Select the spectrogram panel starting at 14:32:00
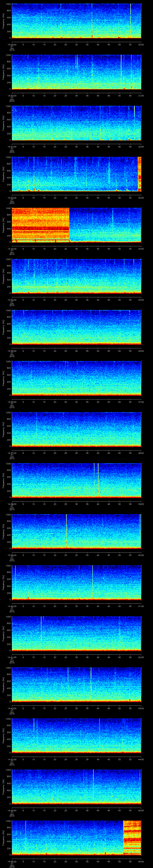153x868 pixels. pyautogui.click(x=76, y=174)
